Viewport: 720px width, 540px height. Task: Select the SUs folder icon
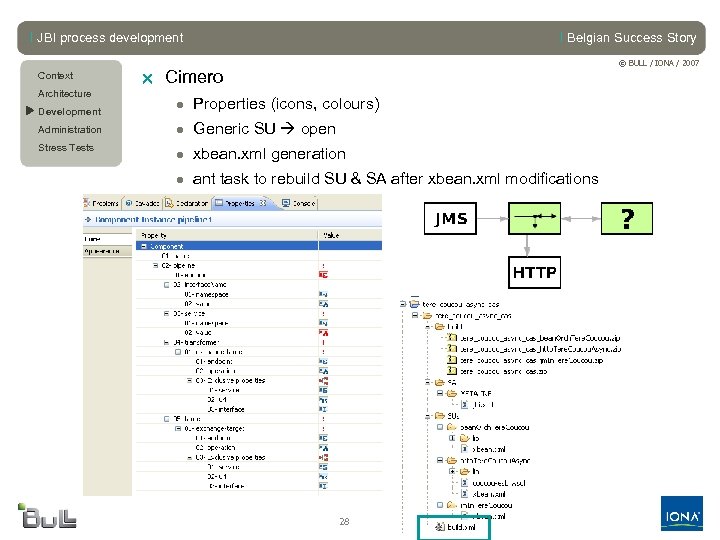(x=439, y=416)
